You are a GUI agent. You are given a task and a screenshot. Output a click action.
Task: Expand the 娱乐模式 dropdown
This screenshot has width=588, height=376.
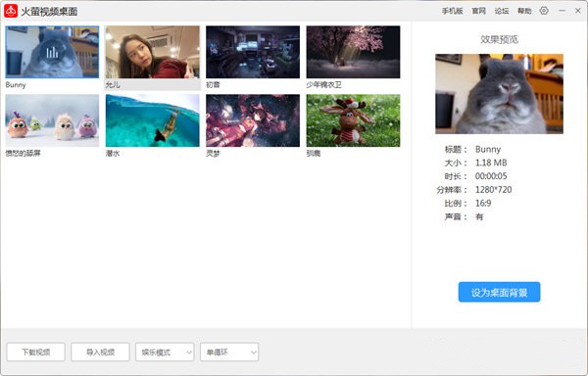(x=165, y=352)
